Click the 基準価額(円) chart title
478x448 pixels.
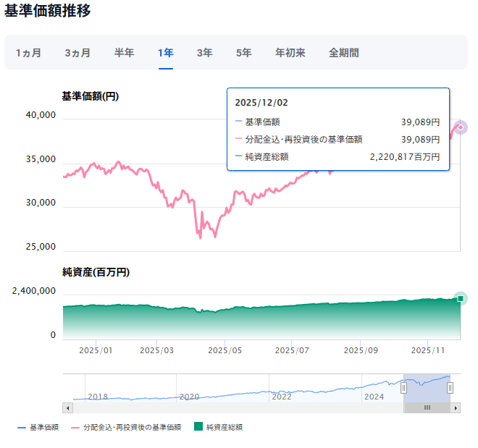[x=91, y=96]
